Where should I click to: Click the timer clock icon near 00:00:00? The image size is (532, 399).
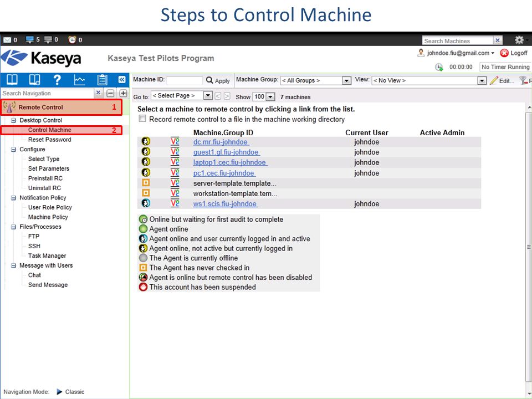coord(439,67)
